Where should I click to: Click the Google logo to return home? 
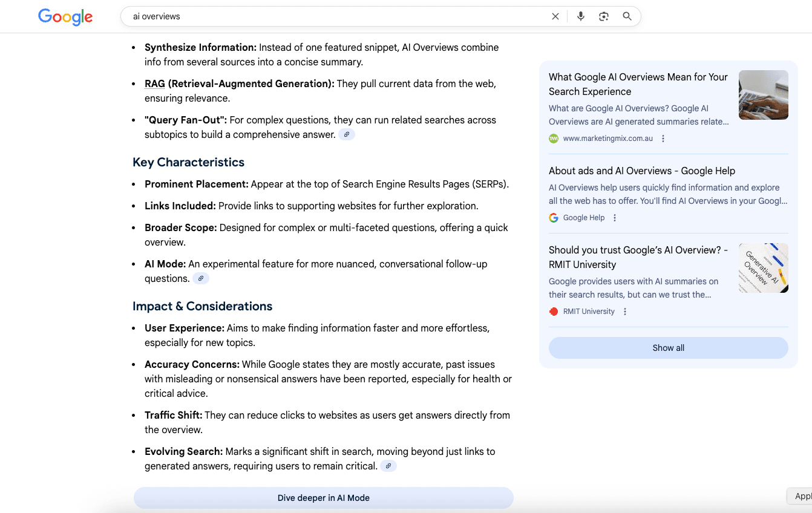(x=65, y=17)
